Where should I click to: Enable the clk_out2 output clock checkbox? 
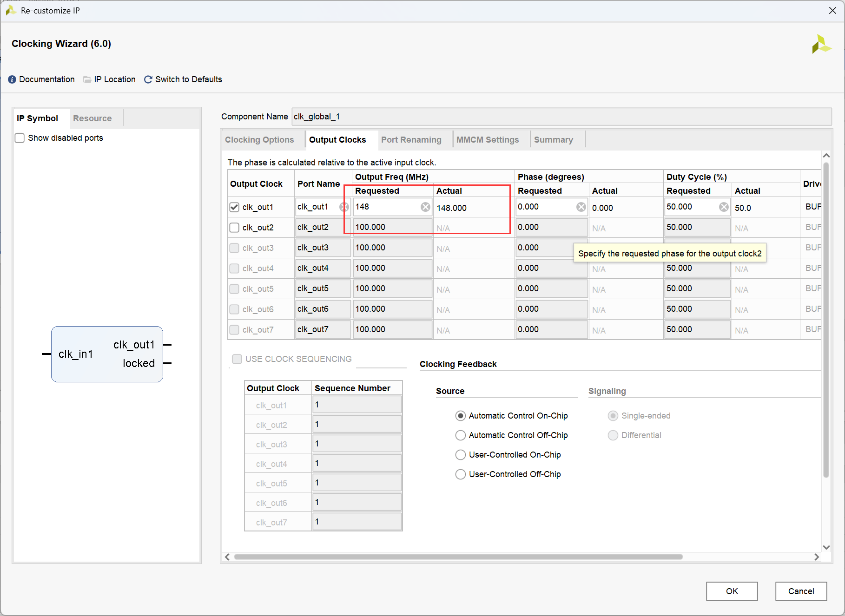(x=234, y=228)
